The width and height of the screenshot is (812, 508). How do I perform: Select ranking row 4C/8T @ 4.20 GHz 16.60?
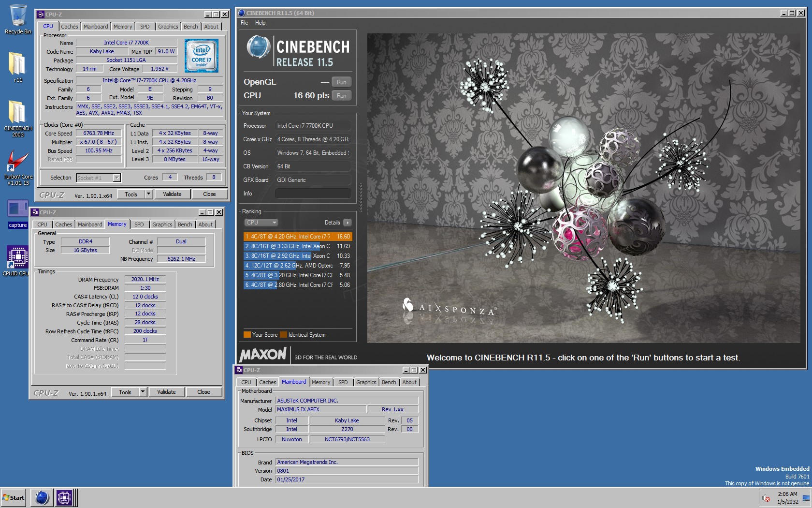pos(298,237)
